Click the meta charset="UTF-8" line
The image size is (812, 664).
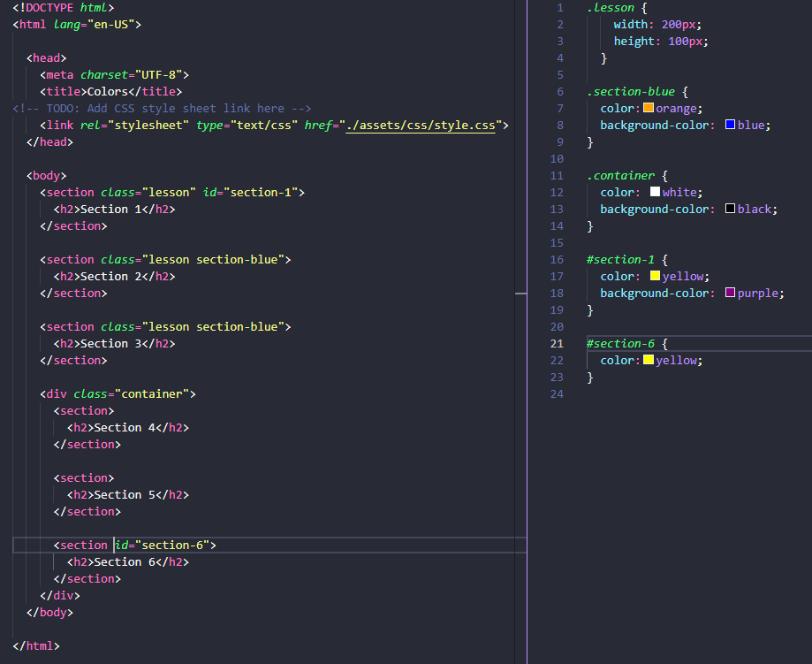point(115,74)
